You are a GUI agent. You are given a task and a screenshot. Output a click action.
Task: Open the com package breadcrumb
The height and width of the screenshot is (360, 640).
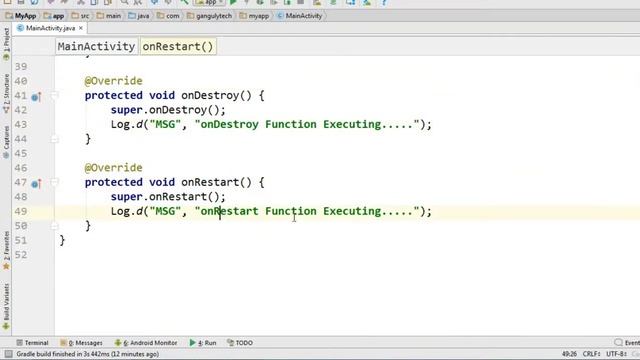(x=168, y=16)
